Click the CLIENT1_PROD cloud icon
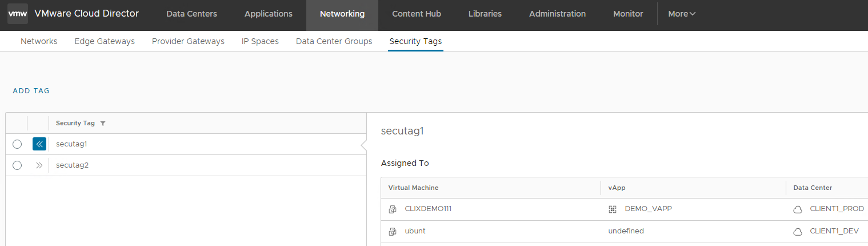 [798, 209]
